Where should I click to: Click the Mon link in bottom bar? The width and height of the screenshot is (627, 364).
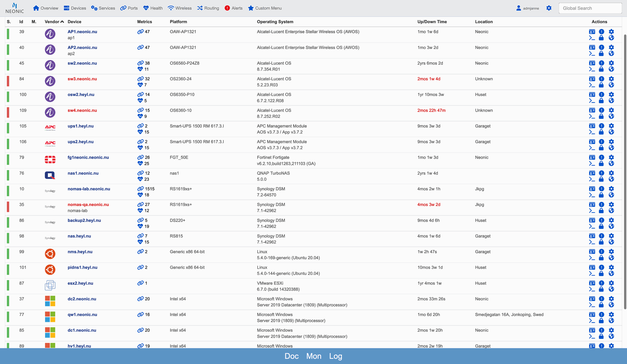pos(314,356)
